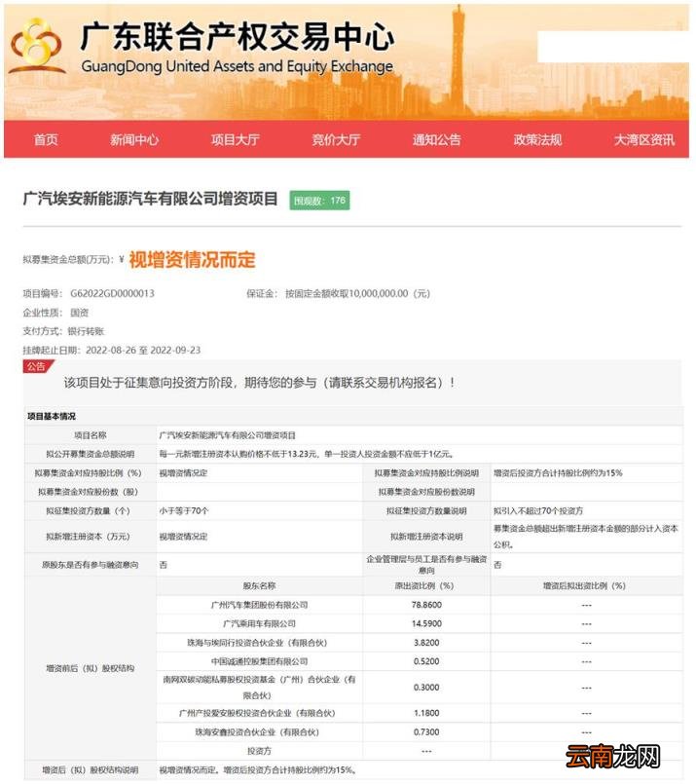Click the orange 视增资情况而定 amount text

click(x=193, y=259)
